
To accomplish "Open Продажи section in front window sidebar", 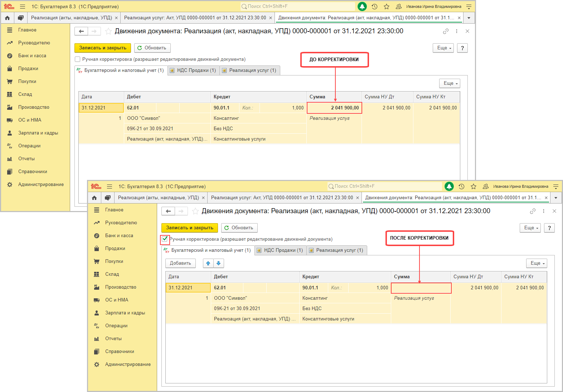I will coord(115,249).
